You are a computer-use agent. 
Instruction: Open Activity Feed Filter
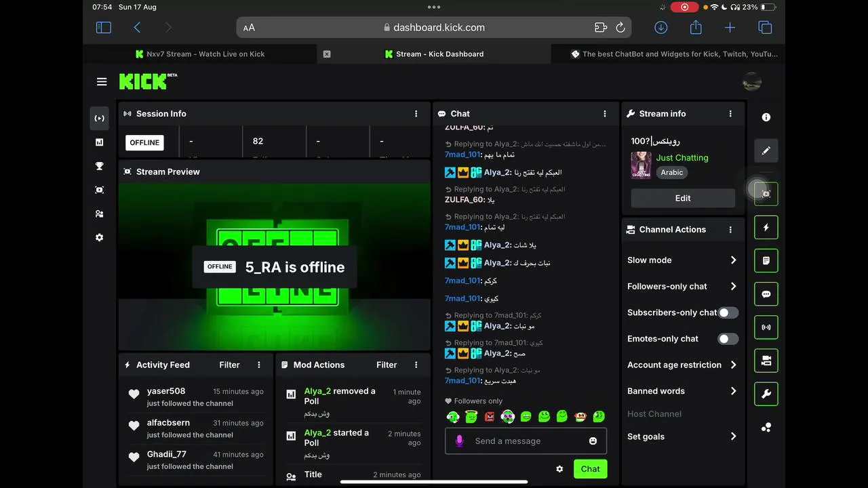tap(229, 365)
